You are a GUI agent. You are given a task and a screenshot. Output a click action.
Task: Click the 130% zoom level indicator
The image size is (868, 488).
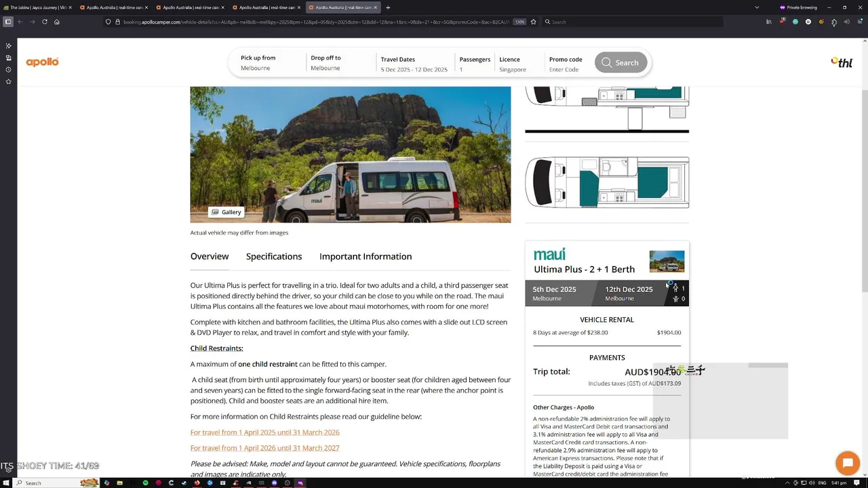(519, 22)
